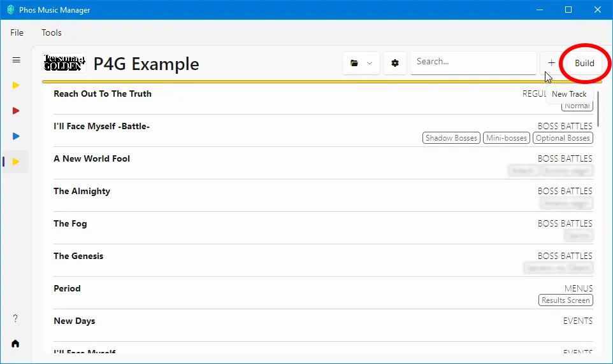Open the folder icon button
613x364 pixels.
pyautogui.click(x=354, y=63)
